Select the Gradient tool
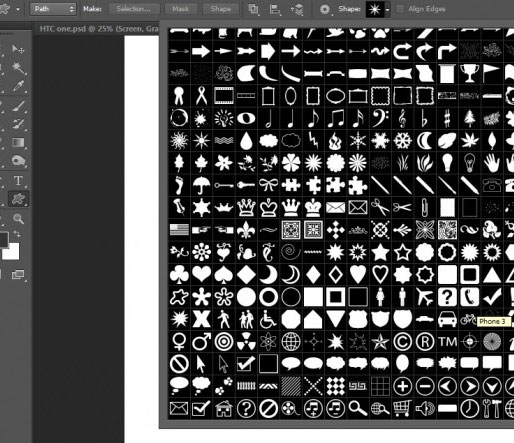The width and height of the screenshot is (514, 443). point(18,143)
